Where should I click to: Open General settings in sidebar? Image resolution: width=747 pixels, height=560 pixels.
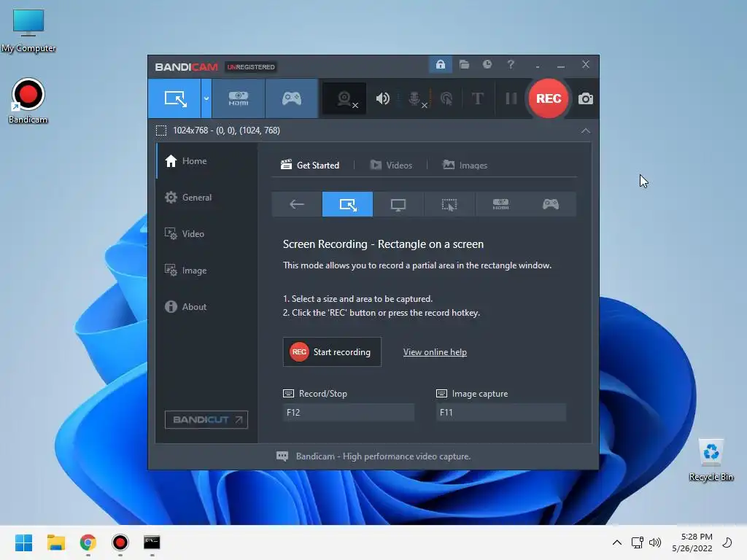pos(206,197)
